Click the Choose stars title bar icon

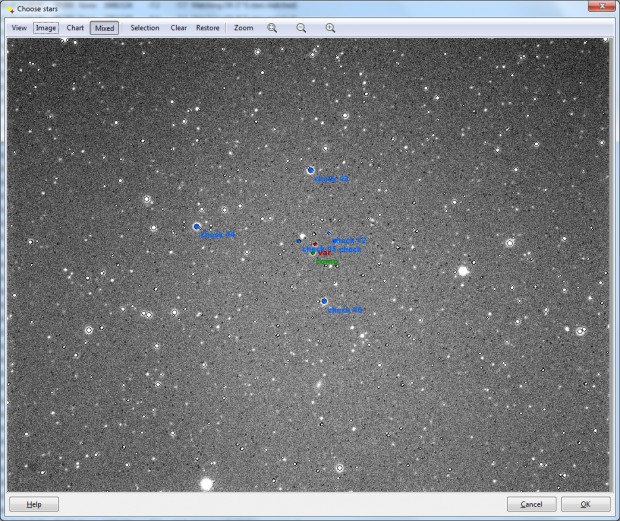point(11,9)
